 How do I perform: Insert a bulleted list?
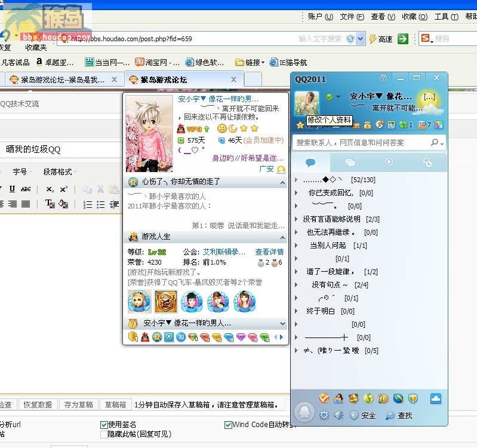101,204
